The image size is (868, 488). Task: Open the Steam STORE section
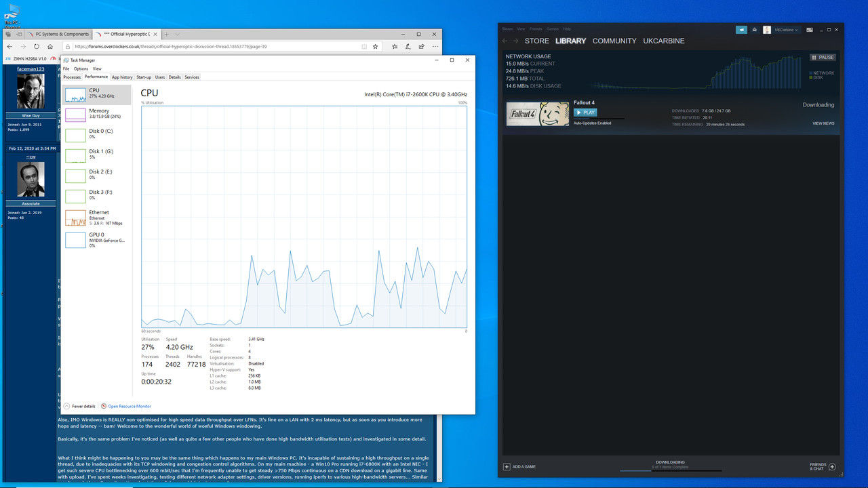(x=537, y=41)
